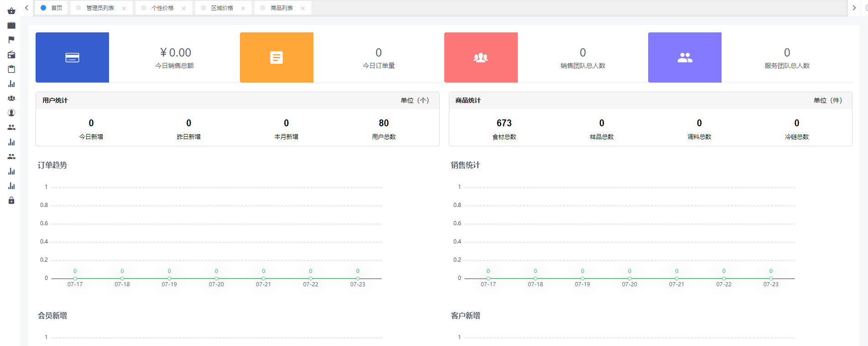Click the 客户新增 chart title
Viewport: 868px width, 346px height.
pyautogui.click(x=466, y=315)
